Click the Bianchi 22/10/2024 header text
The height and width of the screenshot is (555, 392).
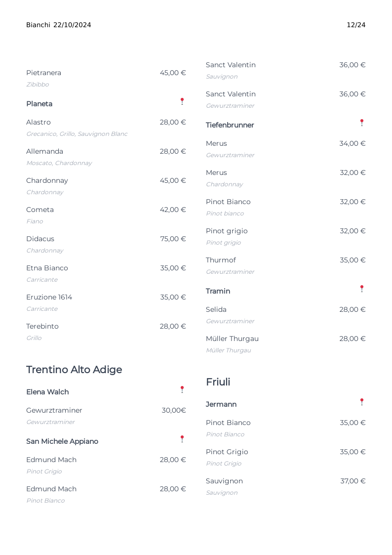[x=59, y=25]
